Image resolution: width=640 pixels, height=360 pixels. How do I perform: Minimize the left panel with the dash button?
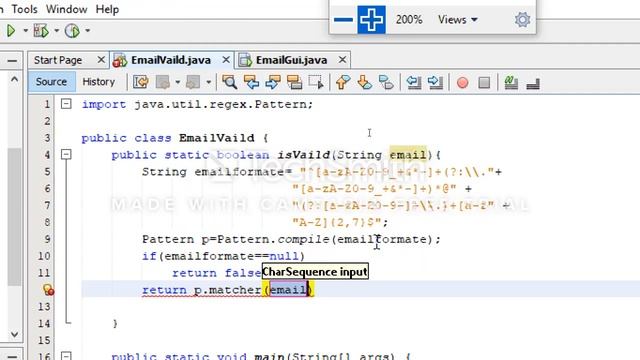[12, 61]
